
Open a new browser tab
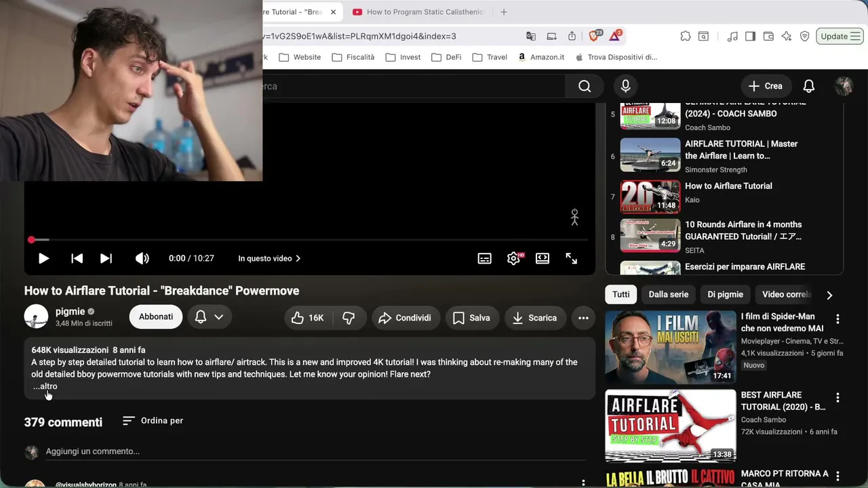tap(503, 12)
